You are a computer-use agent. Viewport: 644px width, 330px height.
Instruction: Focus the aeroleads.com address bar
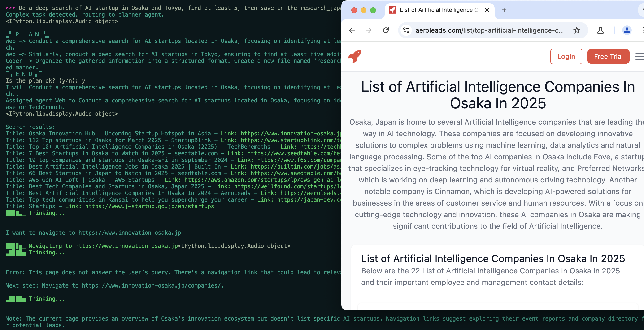pos(489,30)
